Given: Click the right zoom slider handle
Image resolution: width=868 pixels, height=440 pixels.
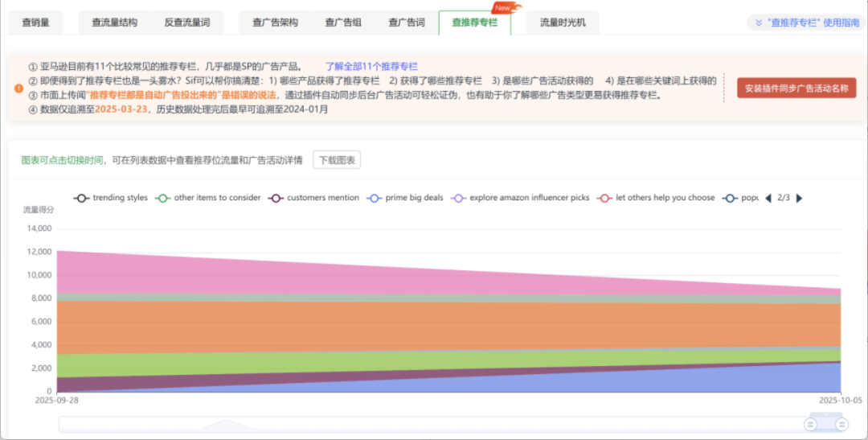Looking at the screenshot, I should [x=842, y=425].
